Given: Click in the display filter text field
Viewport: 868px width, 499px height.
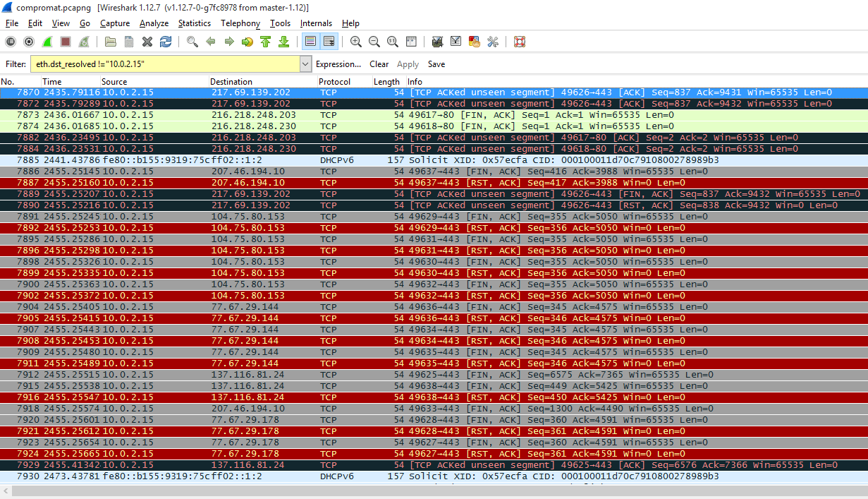Looking at the screenshot, I should point(165,64).
